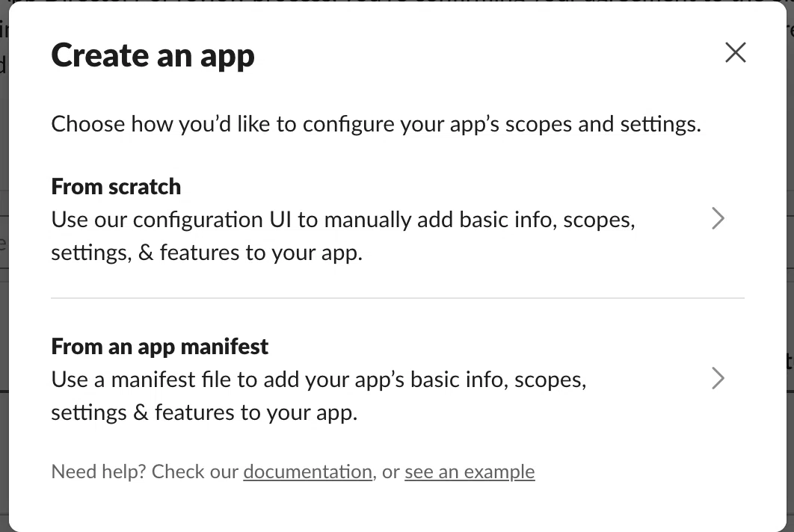The image size is (794, 532).
Task: Click the 'settings, & features to your app.' line
Action: pos(206,253)
